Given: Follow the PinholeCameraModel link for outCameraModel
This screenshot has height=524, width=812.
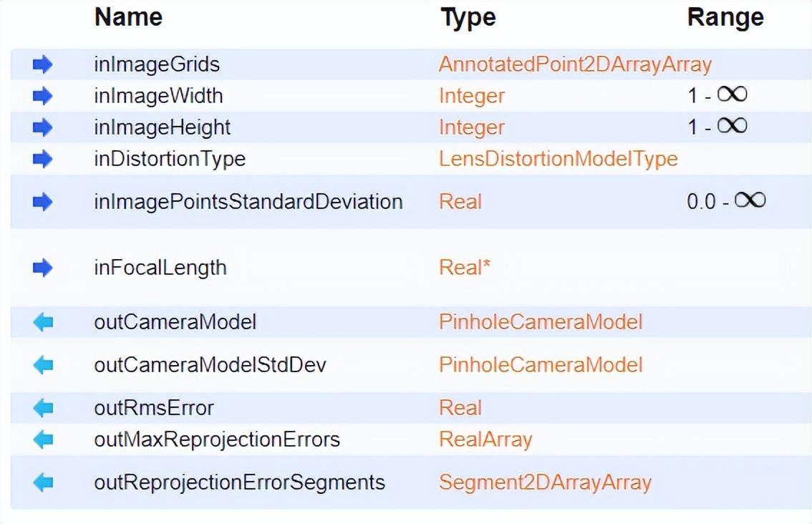Looking at the screenshot, I should coord(541,322).
